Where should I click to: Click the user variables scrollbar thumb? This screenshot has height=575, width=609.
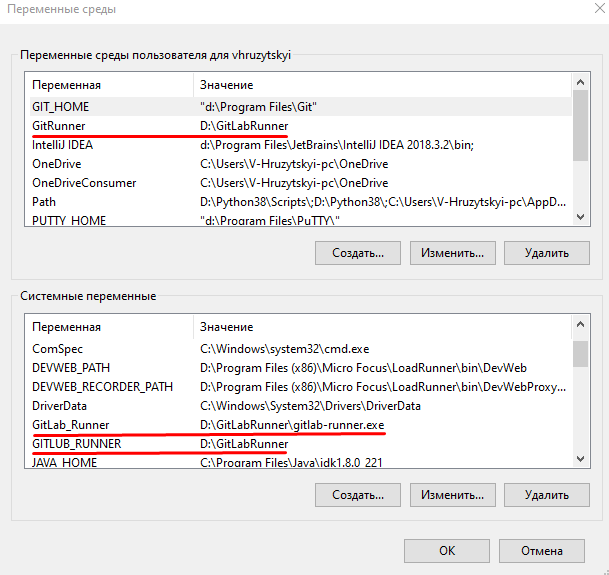581,125
